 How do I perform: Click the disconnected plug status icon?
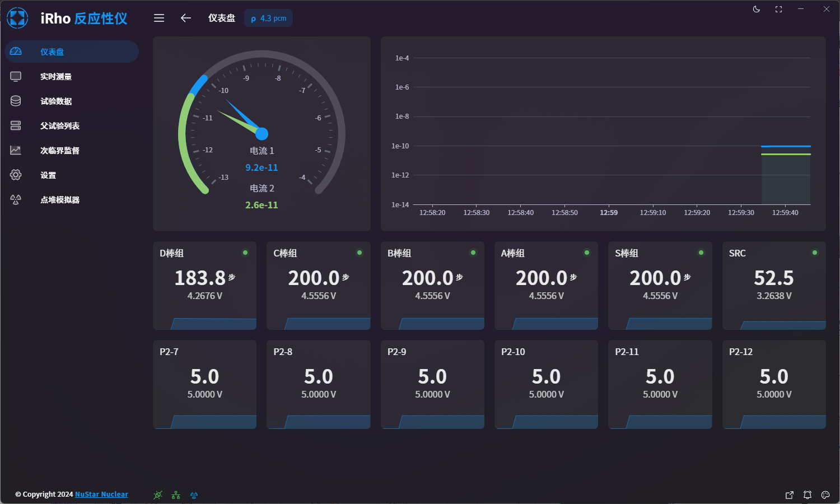(x=158, y=495)
